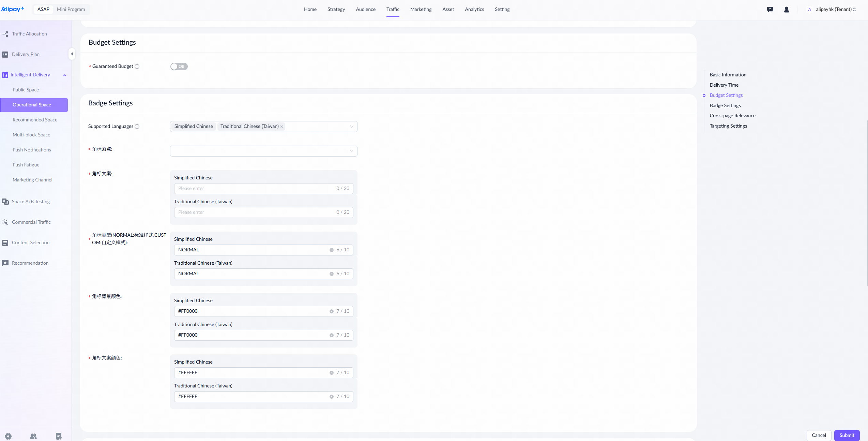Click the gear icon at sidebar bottom

8,436
